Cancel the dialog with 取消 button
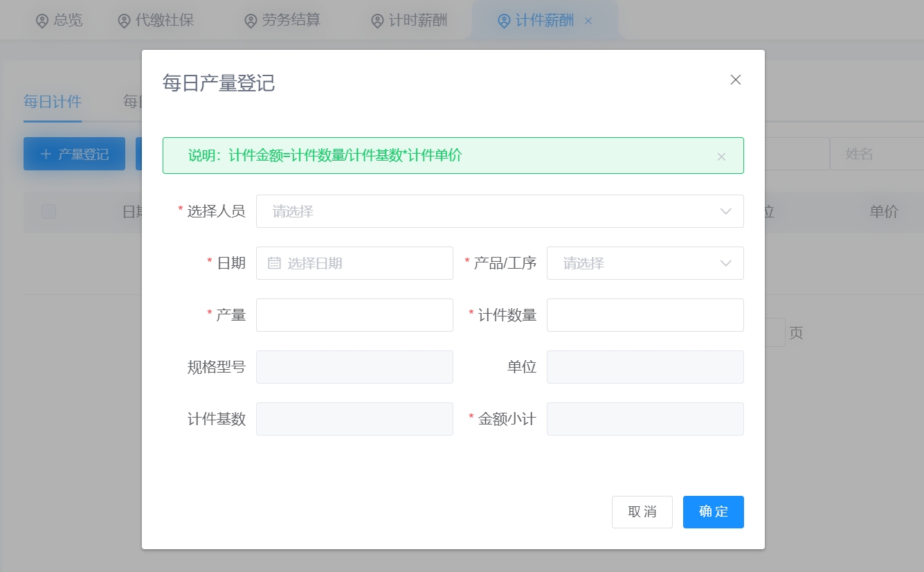 tap(642, 512)
